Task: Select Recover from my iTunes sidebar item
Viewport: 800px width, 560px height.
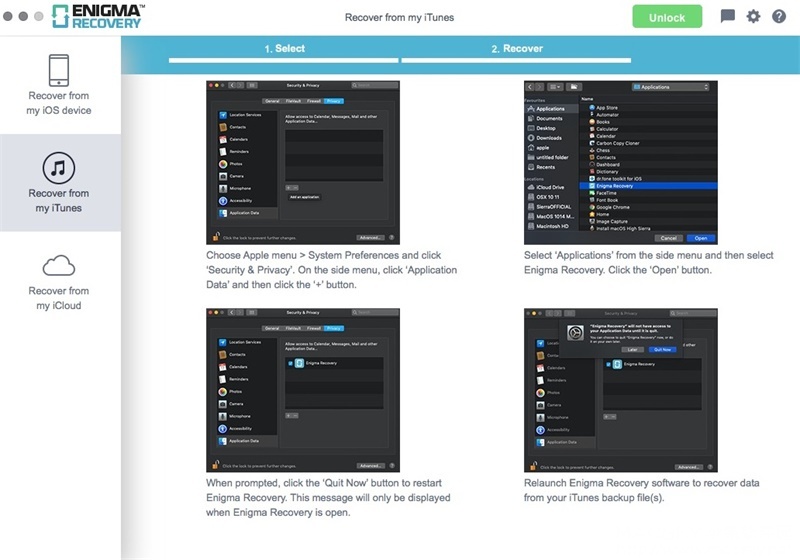Action: point(60,183)
